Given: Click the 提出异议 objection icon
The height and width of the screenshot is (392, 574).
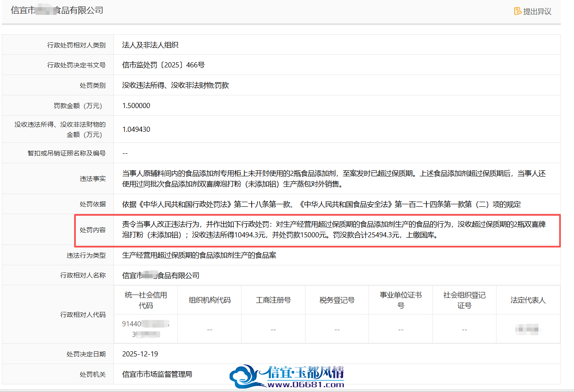Looking at the screenshot, I should [518, 11].
